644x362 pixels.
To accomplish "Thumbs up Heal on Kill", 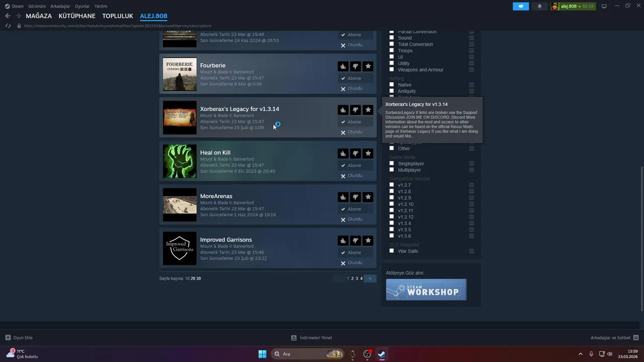I will pos(343,153).
